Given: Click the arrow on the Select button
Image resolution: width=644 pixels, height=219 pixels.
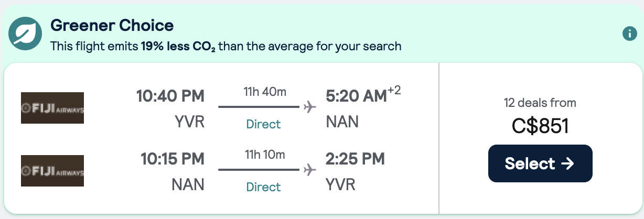Looking at the screenshot, I should 567,163.
